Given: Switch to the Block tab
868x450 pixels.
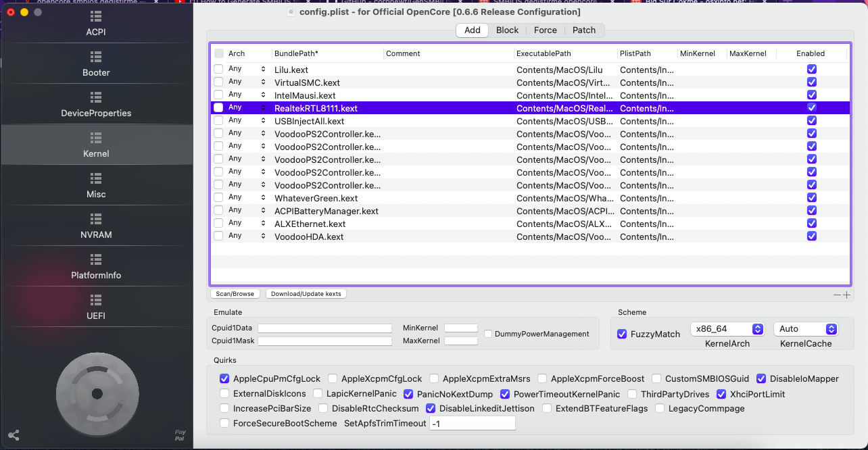Looking at the screenshot, I should pos(507,30).
